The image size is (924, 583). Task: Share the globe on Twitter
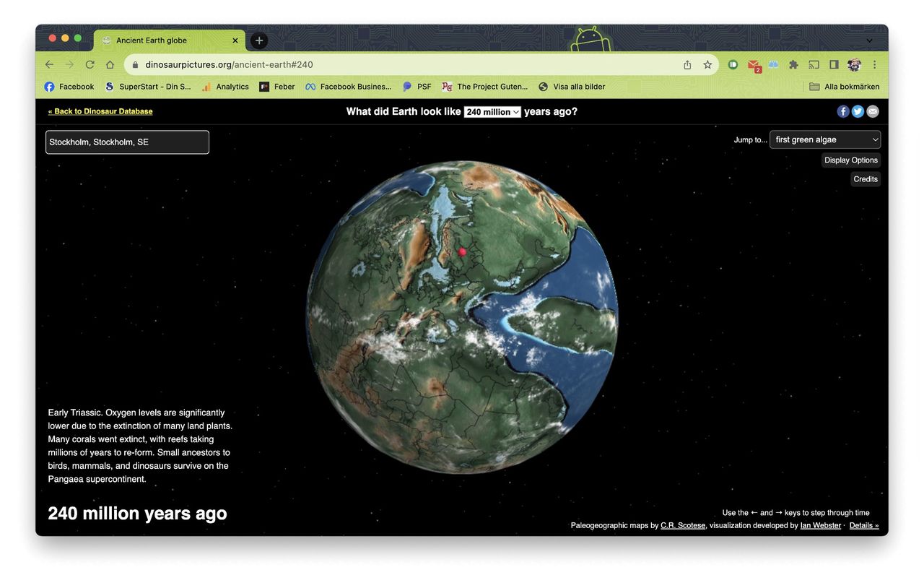click(x=858, y=111)
